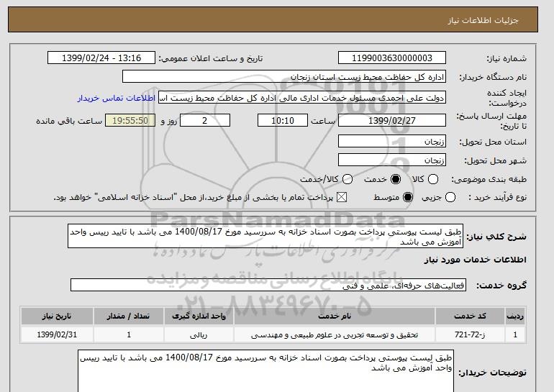Choose the جزیی purchase type radio

[x=450, y=197]
